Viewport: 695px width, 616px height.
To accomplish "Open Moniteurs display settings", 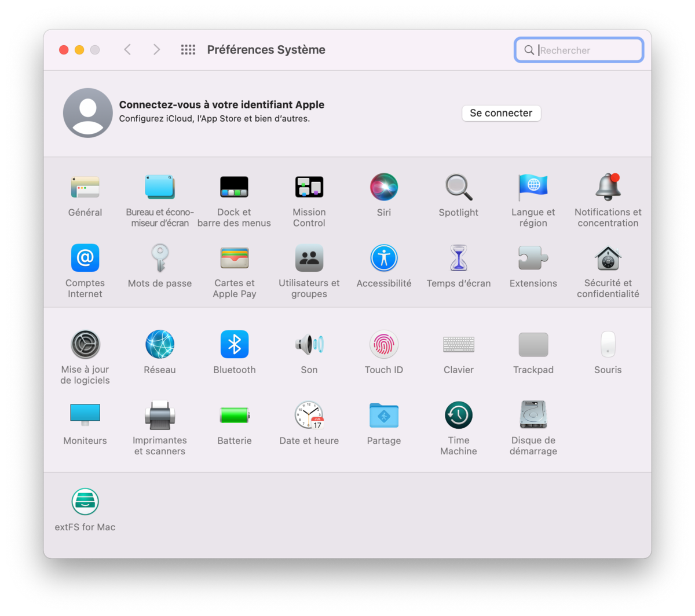I will (85, 415).
